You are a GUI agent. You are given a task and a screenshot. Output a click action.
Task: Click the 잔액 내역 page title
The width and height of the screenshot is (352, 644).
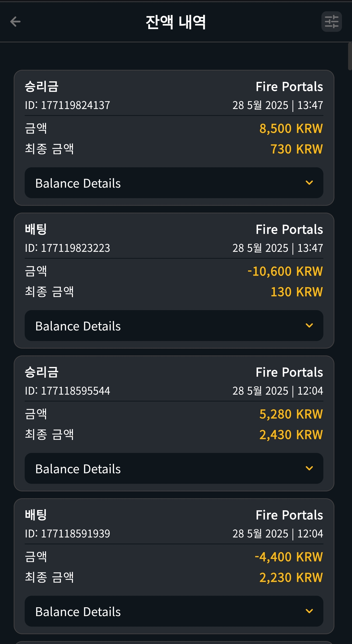point(176,22)
